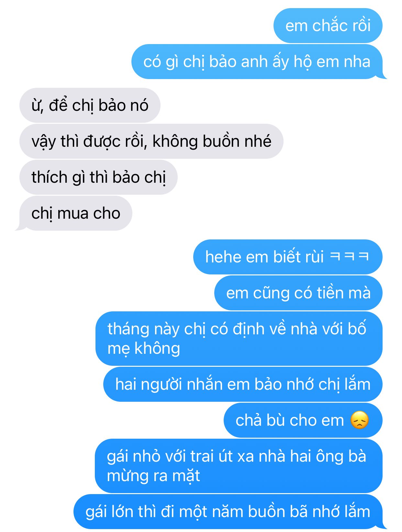Click the word 'mẹ không' in blue bubble
This screenshot has width=402, height=532.
pos(144,349)
